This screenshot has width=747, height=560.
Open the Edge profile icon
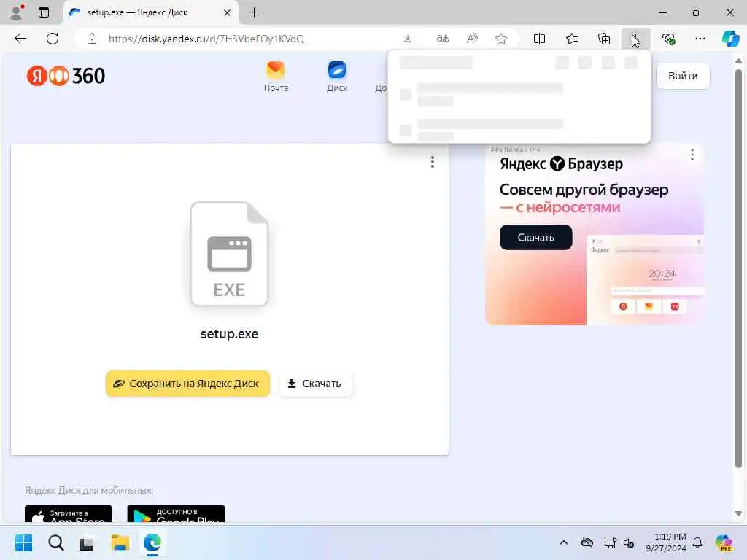tap(17, 12)
